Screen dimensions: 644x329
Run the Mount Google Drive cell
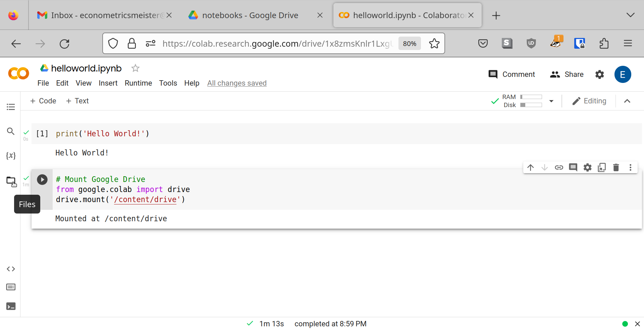(x=42, y=180)
